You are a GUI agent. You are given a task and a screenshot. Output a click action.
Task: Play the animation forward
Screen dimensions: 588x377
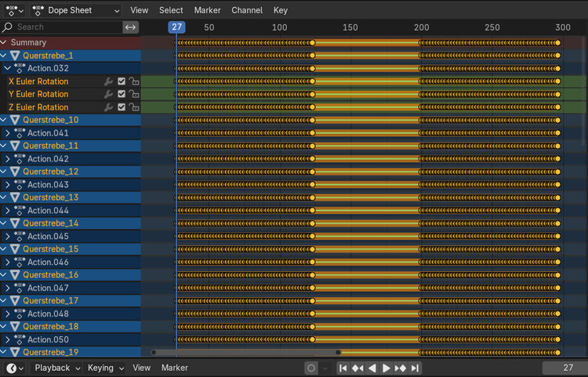pos(386,368)
